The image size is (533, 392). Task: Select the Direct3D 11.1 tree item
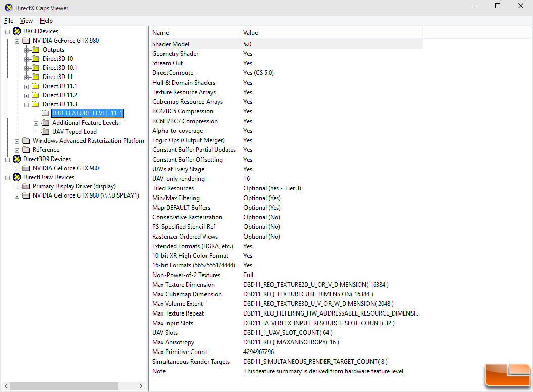click(x=60, y=87)
